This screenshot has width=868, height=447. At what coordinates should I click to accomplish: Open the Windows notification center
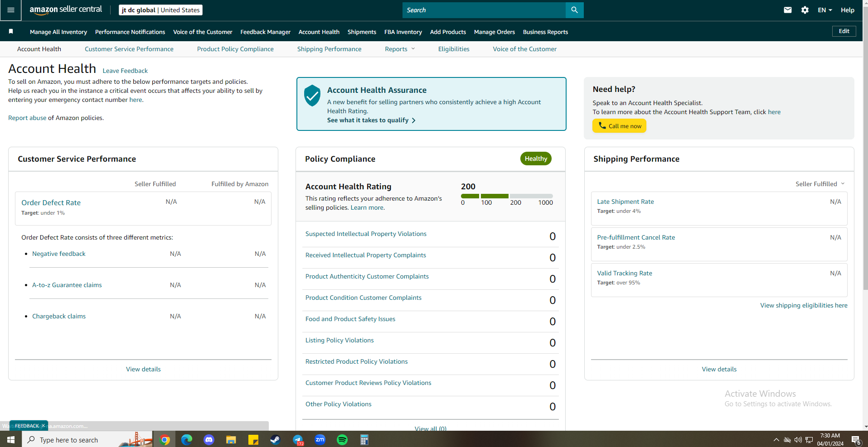pyautogui.click(x=856, y=440)
